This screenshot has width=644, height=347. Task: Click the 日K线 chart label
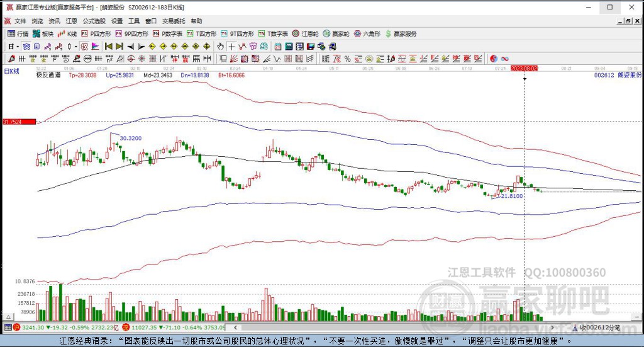(x=11, y=71)
